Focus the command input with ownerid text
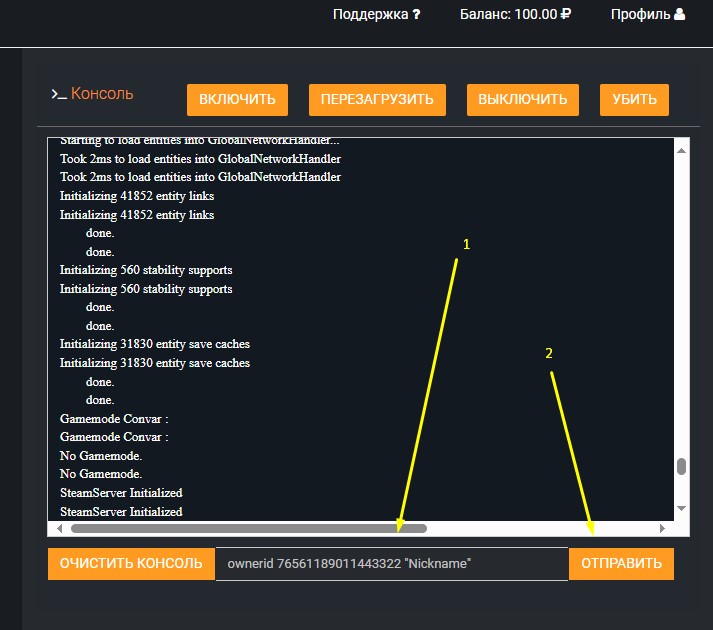 tap(391, 564)
